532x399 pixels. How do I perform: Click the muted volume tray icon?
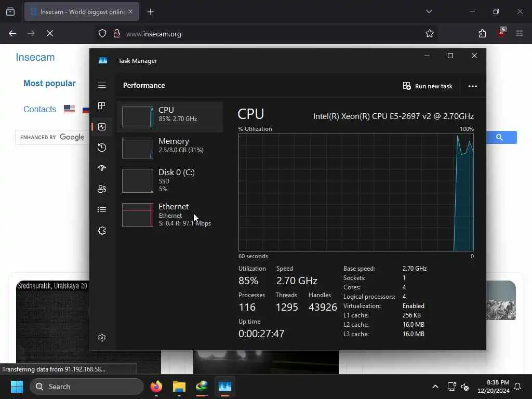[465, 387]
